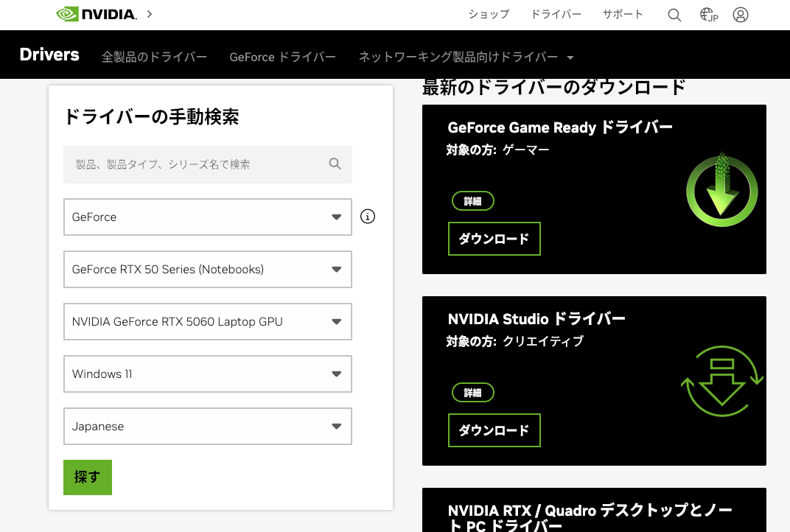Click the NVIDIA logo
This screenshot has height=532, width=790.
[x=97, y=14]
